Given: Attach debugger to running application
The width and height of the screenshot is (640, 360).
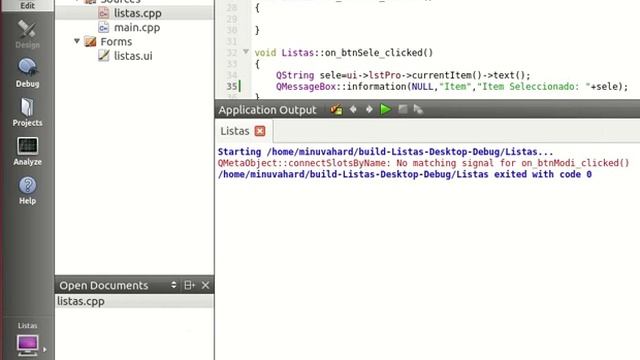Looking at the screenshot, I should tap(418, 109).
